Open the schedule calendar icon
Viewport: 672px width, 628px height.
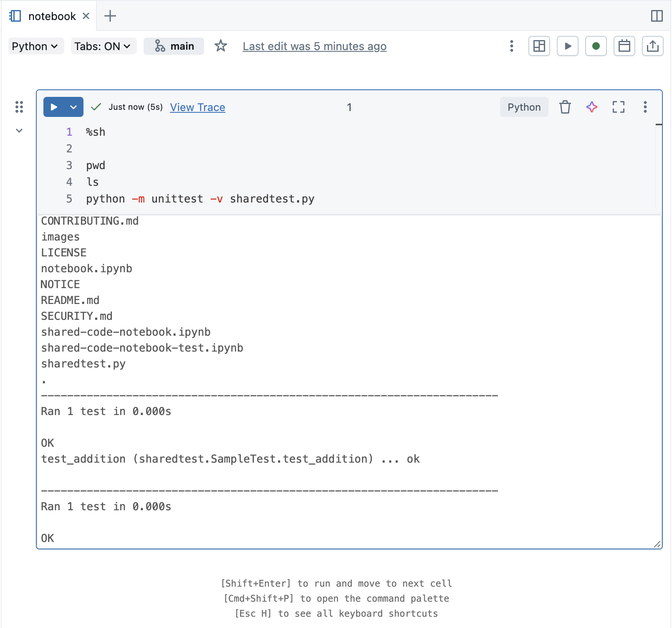click(x=624, y=46)
